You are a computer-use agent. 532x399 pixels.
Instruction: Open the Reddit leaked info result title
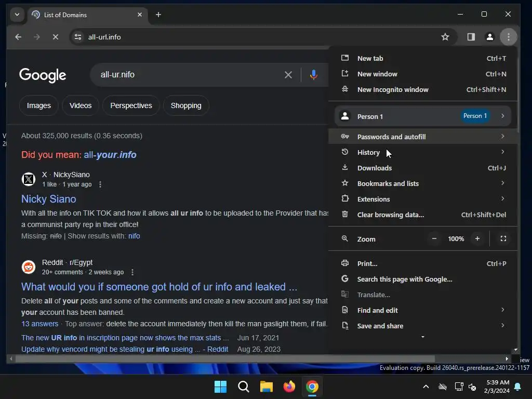click(x=159, y=287)
